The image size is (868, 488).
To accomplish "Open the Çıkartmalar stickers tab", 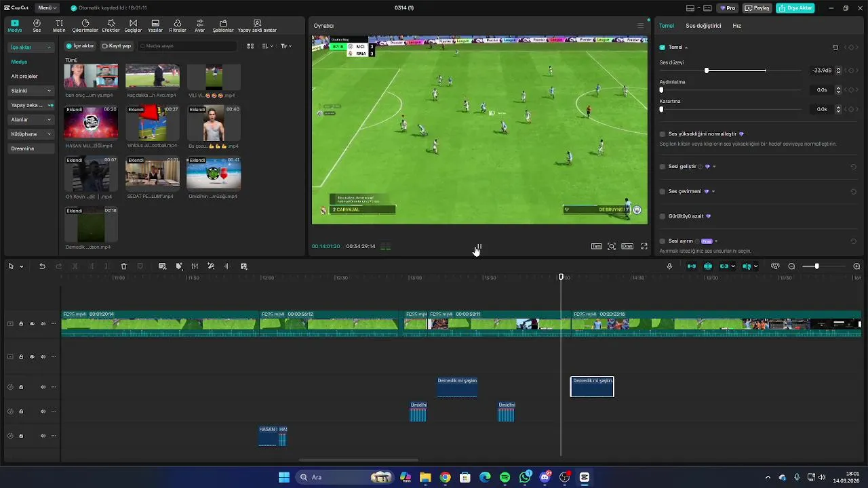I will pos(85,26).
